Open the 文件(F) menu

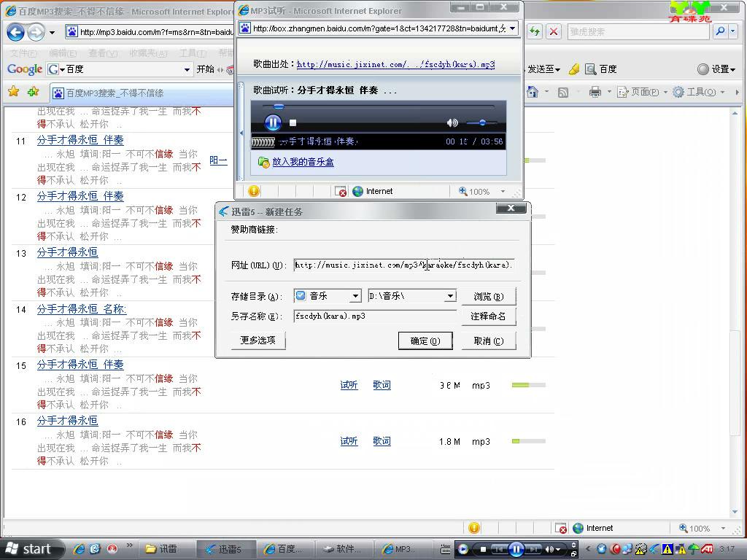tap(24, 52)
